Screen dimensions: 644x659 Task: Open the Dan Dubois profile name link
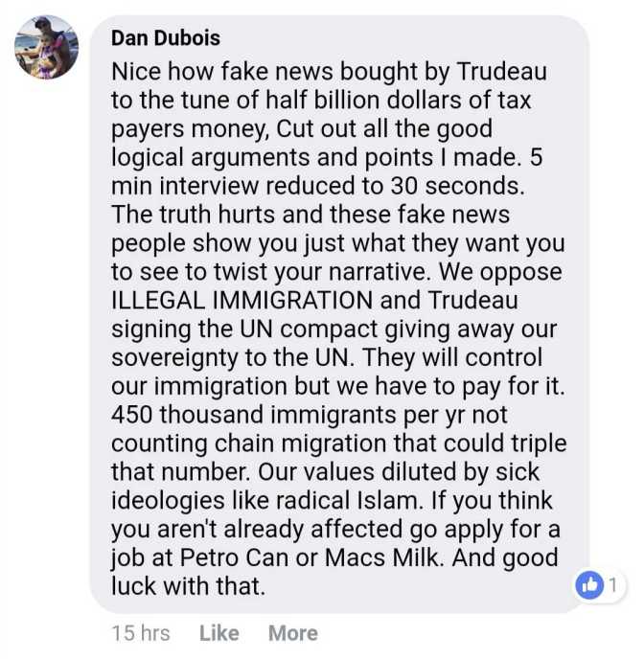166,38
